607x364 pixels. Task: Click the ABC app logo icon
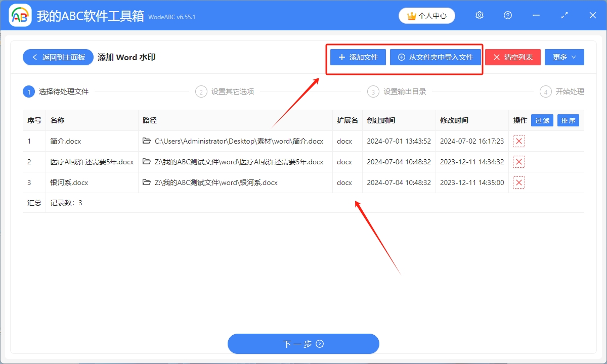(x=19, y=15)
